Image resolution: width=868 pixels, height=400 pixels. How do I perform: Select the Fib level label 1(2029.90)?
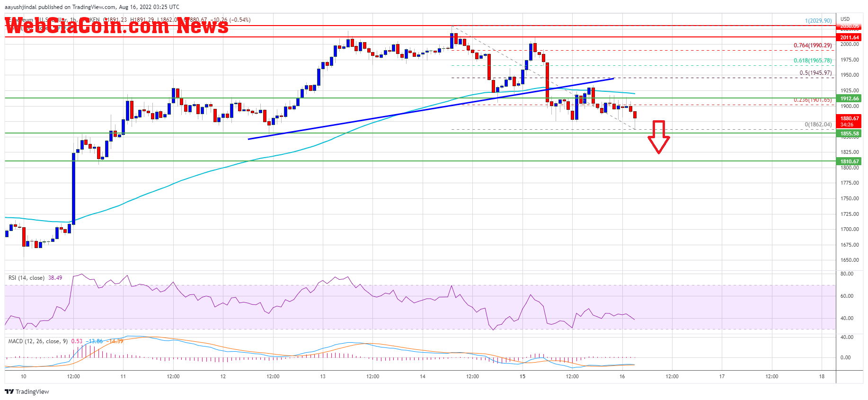[818, 21]
